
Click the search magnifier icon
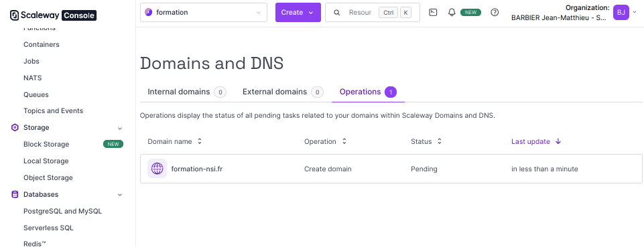(x=337, y=12)
